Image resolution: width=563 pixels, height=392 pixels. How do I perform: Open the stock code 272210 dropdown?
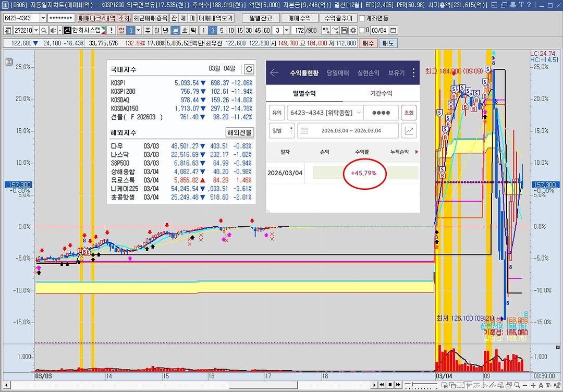pos(36,30)
